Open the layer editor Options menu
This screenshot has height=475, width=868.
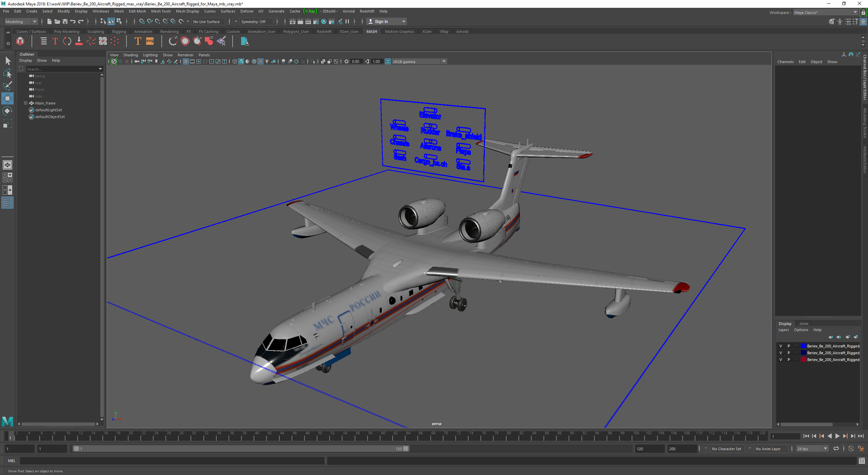[801, 330]
